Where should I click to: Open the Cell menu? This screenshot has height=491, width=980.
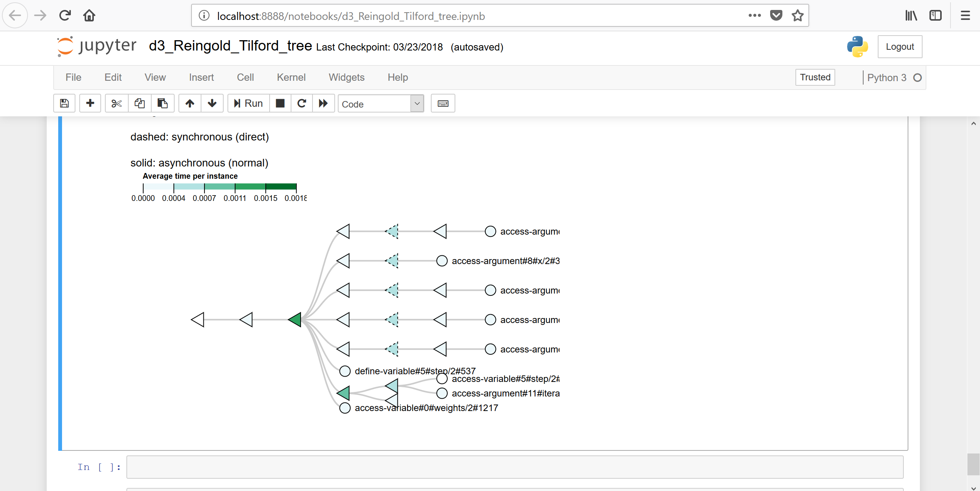pos(245,77)
